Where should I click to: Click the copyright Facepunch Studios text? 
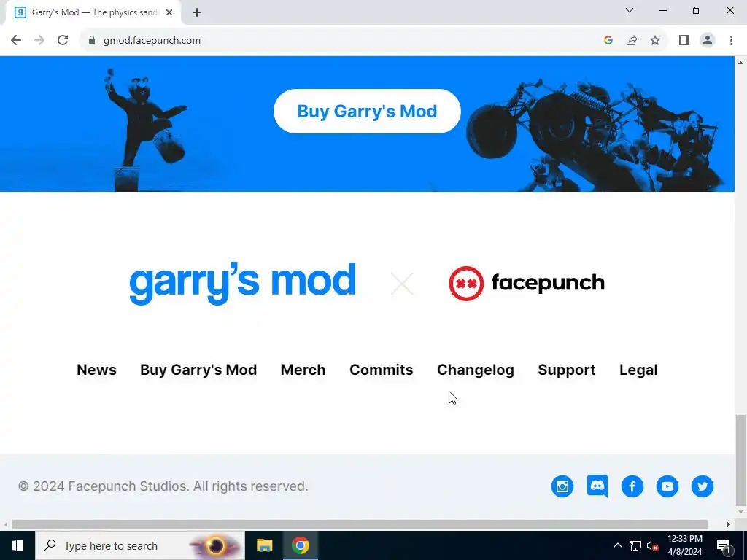163,486
